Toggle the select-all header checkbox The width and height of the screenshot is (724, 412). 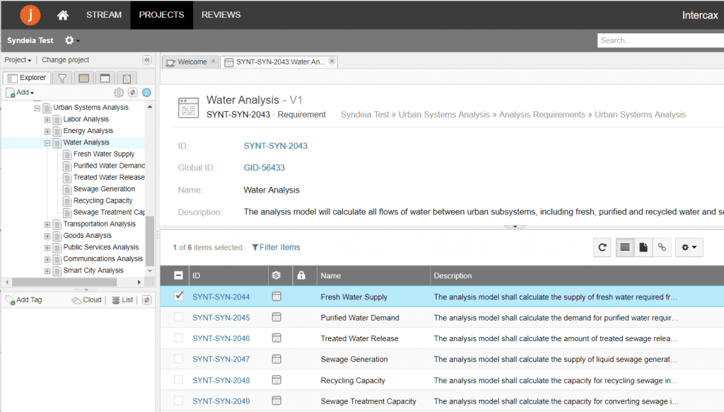click(178, 275)
